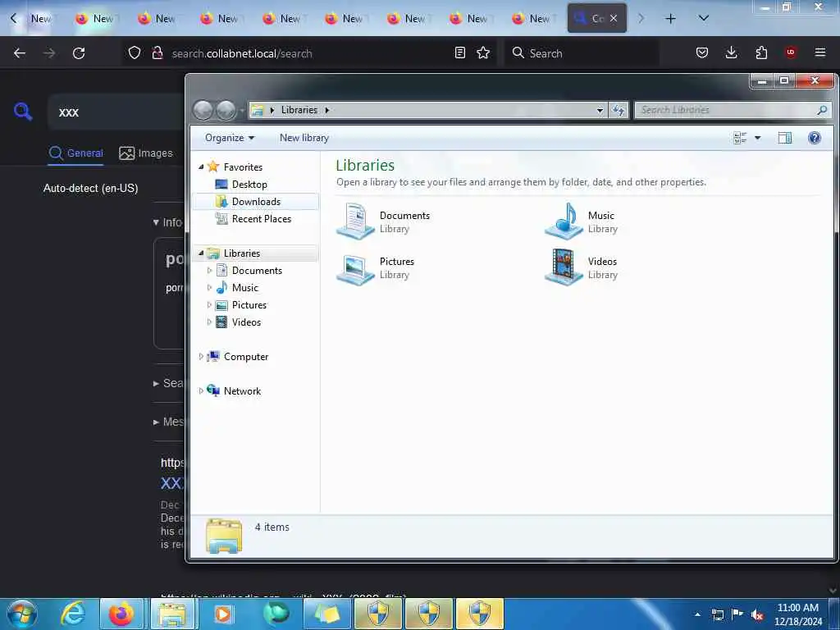This screenshot has height=630, width=840.
Task: Click the Firefox tracking protection shield icon
Action: (x=135, y=52)
